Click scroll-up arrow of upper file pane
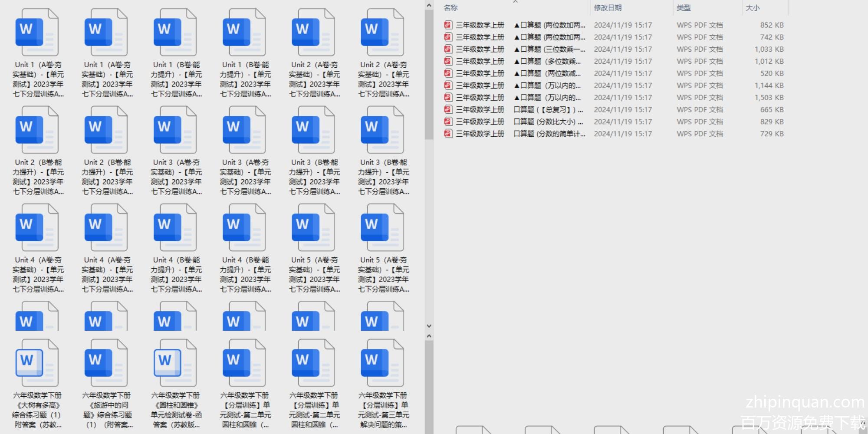 click(x=429, y=6)
